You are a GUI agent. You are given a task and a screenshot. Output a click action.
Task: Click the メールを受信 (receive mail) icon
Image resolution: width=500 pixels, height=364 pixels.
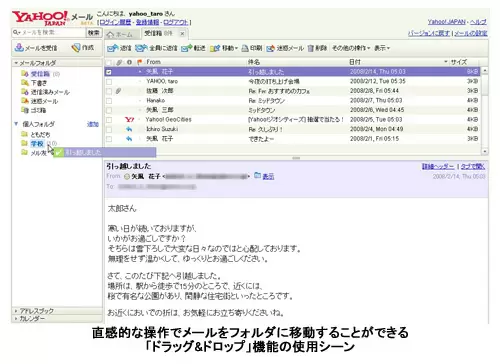click(19, 48)
